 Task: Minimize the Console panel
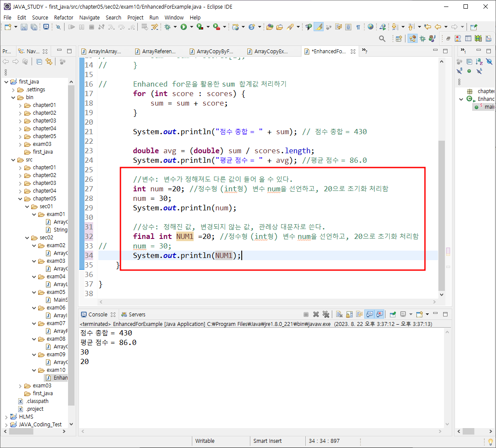pyautogui.click(x=435, y=314)
